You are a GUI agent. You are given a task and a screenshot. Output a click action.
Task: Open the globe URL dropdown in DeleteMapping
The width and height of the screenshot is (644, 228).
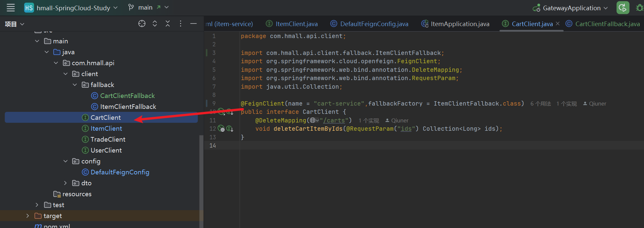(314, 120)
